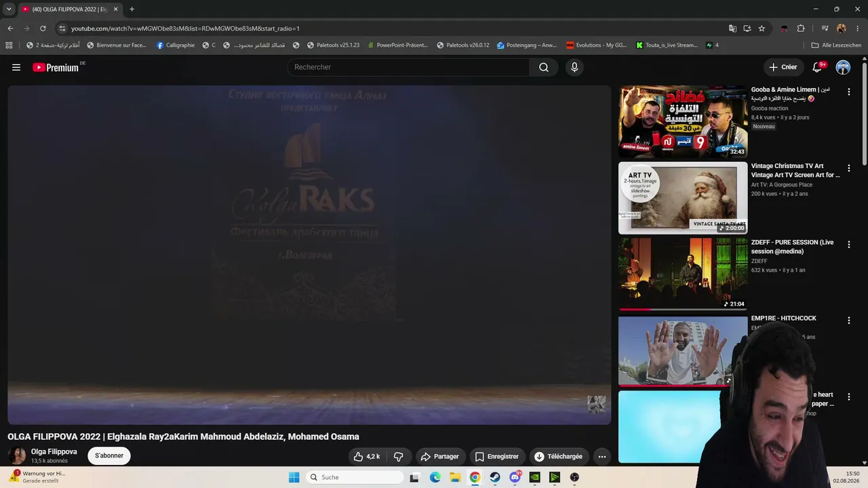
Task: Open the notifications bell
Action: (818, 67)
